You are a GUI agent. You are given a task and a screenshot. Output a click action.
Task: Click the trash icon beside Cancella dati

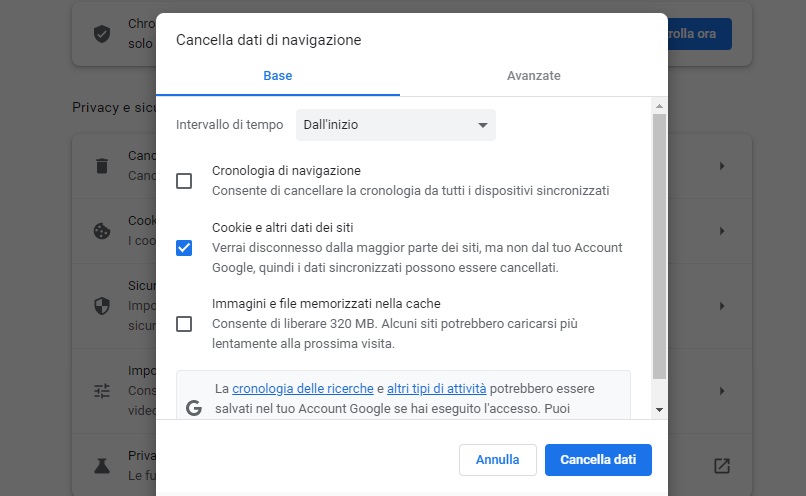click(x=101, y=166)
